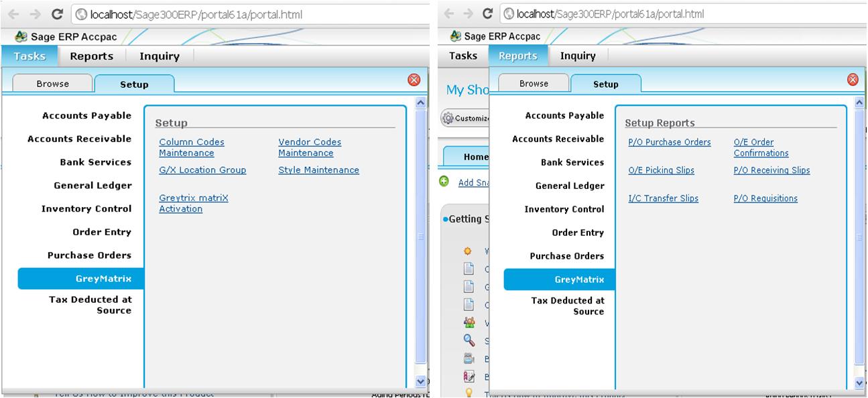Image resolution: width=868 pixels, height=398 pixels.
Task: Open the Inquiry menu in right window
Action: pos(578,56)
